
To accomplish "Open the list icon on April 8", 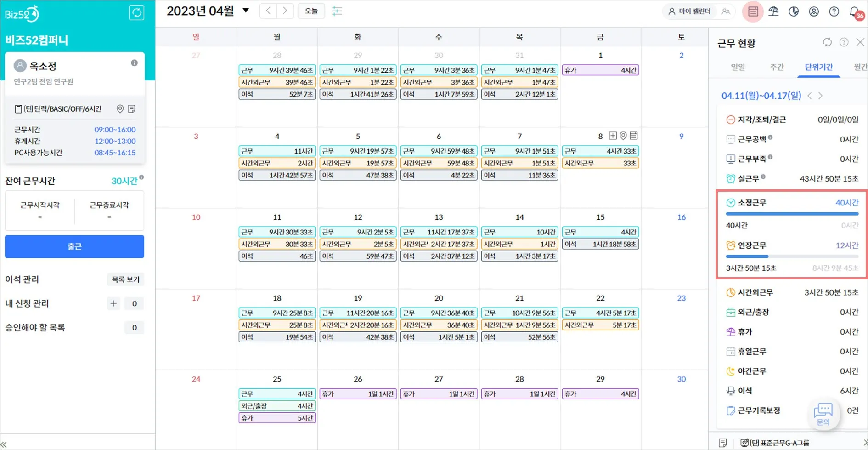I will click(634, 136).
